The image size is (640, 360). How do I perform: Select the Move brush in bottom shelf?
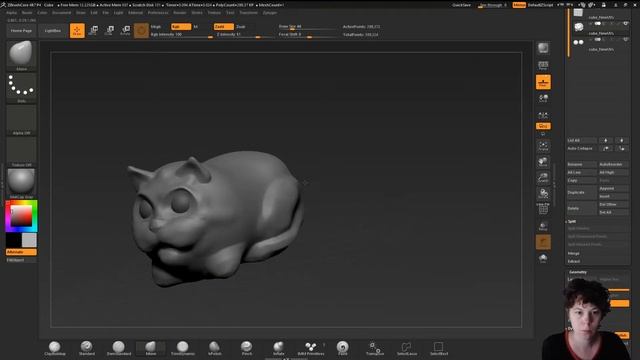coord(151,348)
